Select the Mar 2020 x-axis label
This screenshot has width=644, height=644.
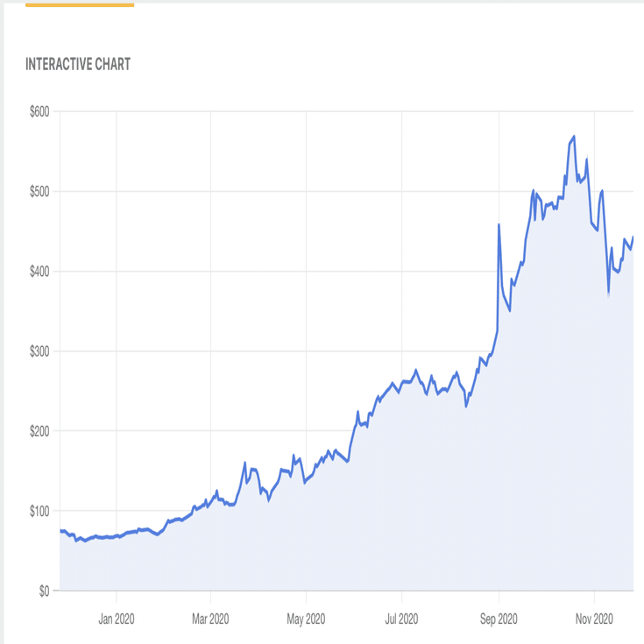[x=210, y=619]
